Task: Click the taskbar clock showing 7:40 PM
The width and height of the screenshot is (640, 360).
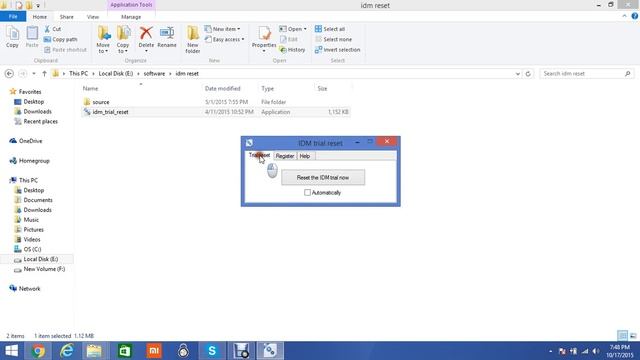Action: coord(620,351)
